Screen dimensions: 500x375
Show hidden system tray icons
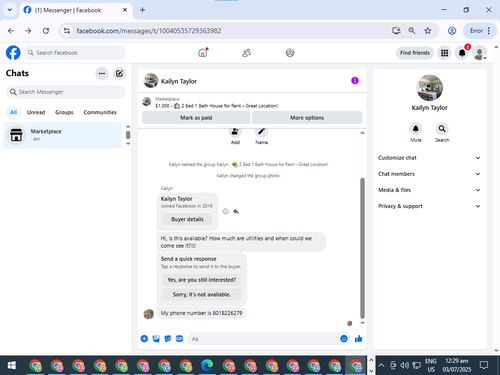pyautogui.click(x=381, y=365)
